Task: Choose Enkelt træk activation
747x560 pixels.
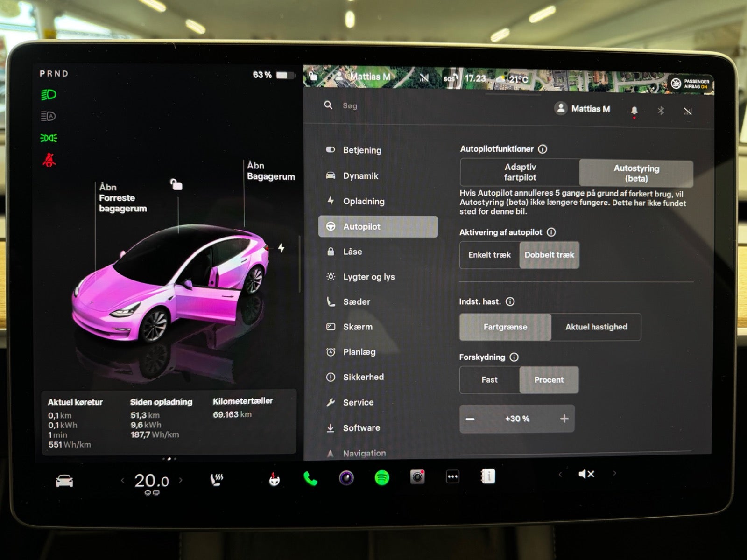Action: point(489,255)
